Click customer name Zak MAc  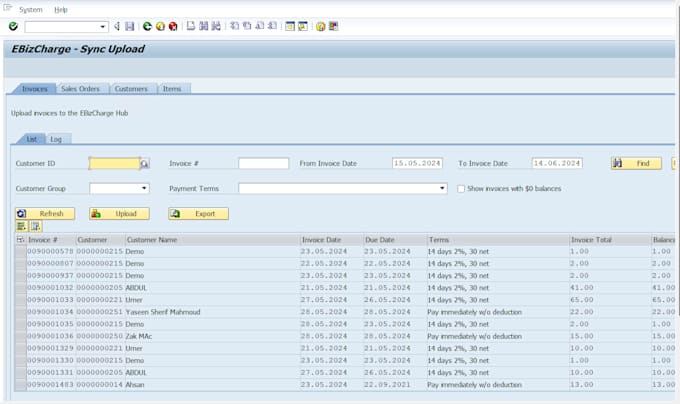139,336
